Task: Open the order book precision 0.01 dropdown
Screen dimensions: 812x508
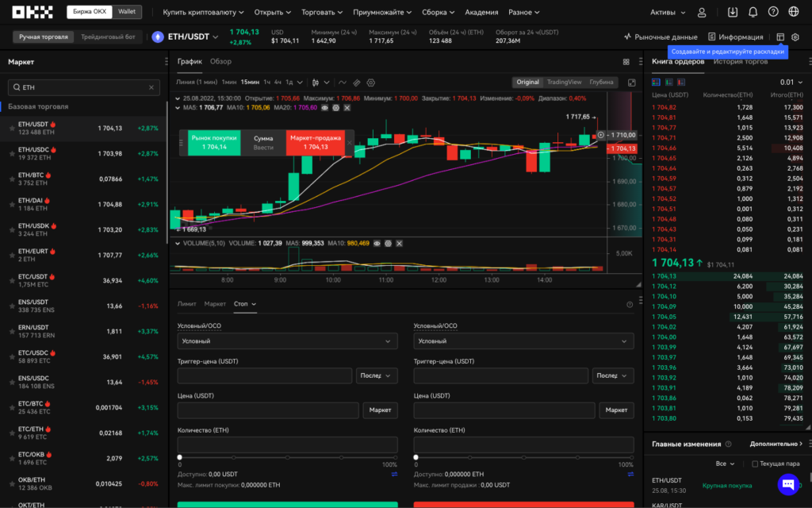Action: [791, 82]
